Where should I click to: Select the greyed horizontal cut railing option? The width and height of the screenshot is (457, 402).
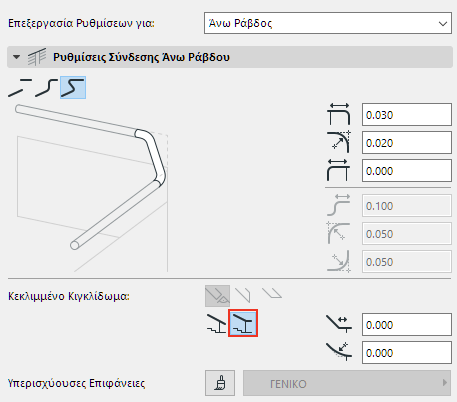272,293
